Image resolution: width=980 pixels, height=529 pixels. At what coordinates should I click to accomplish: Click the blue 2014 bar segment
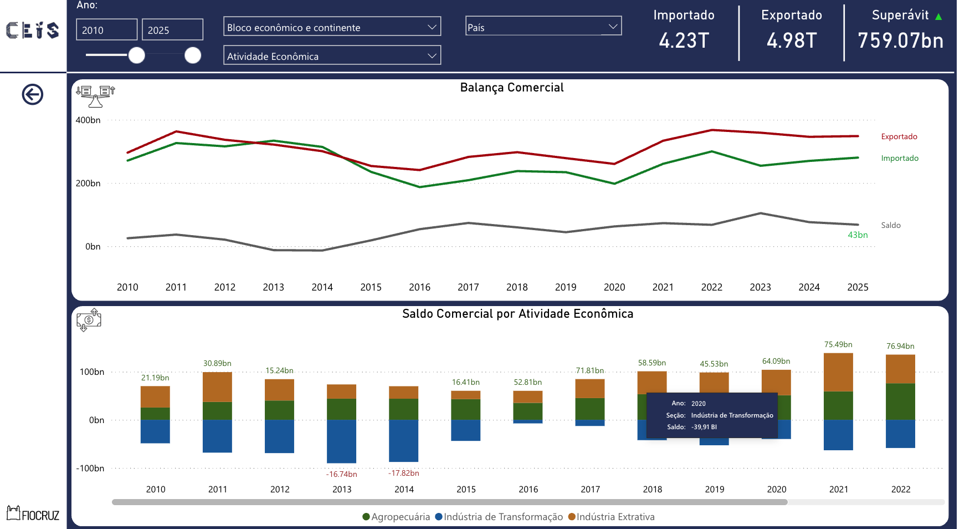point(403,441)
